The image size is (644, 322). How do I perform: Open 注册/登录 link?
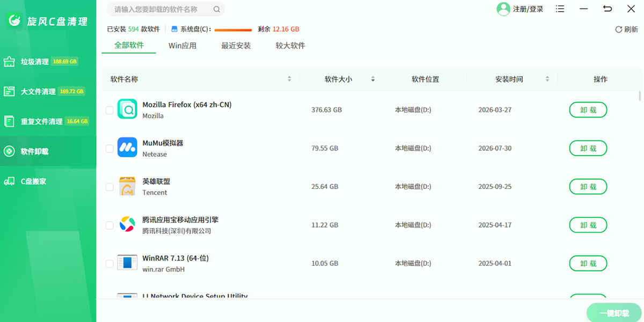pyautogui.click(x=528, y=9)
